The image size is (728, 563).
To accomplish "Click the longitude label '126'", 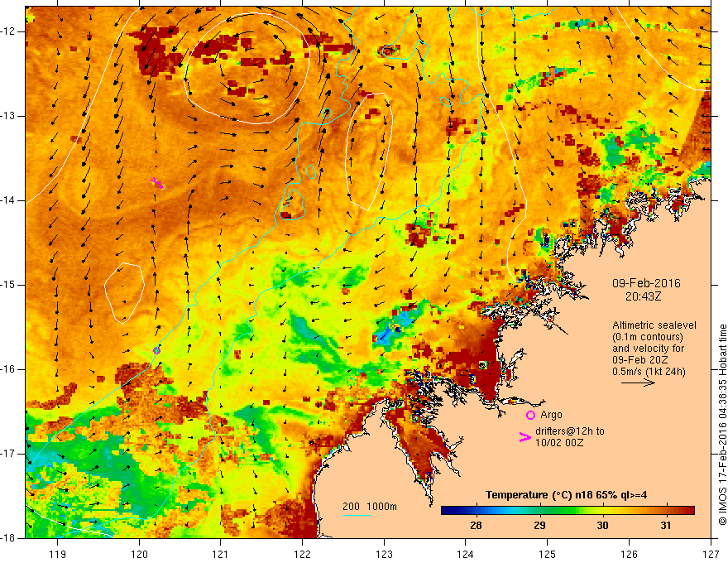I will [629, 554].
